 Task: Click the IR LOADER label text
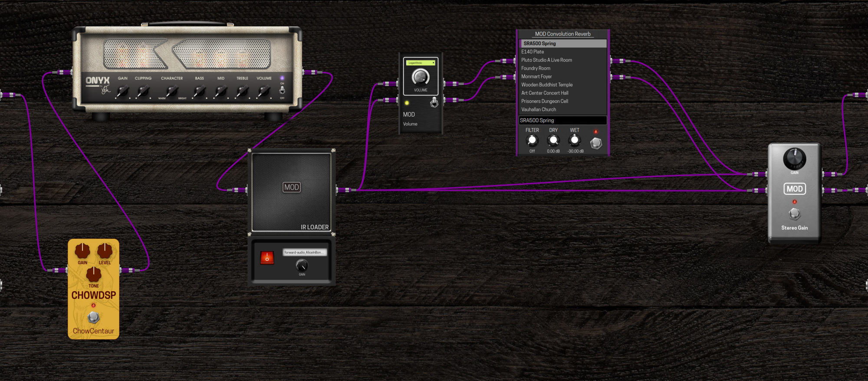(x=315, y=227)
